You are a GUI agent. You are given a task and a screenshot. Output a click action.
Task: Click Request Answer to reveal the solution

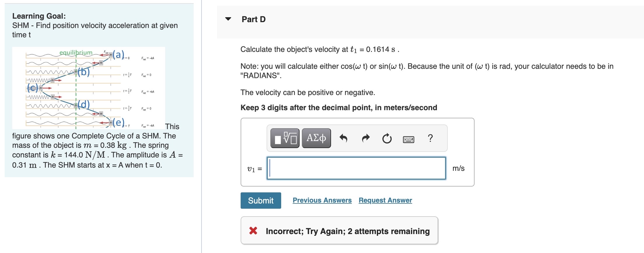point(385,200)
